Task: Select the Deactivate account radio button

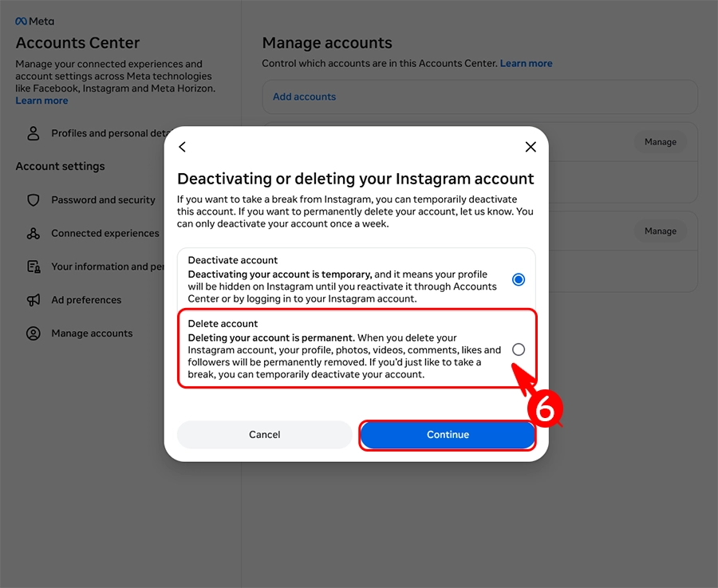Action: pos(519,280)
